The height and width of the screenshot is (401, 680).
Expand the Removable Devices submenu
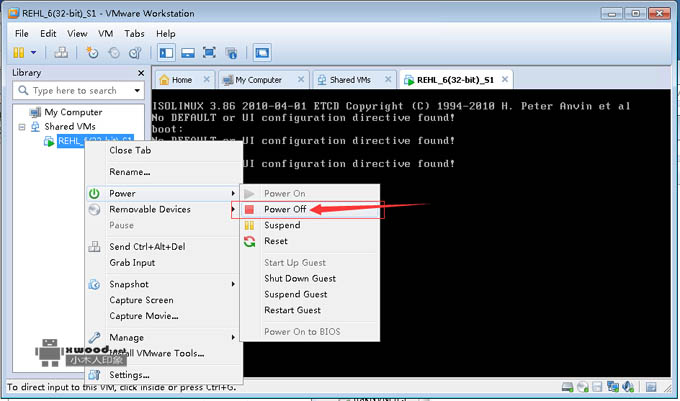click(164, 209)
